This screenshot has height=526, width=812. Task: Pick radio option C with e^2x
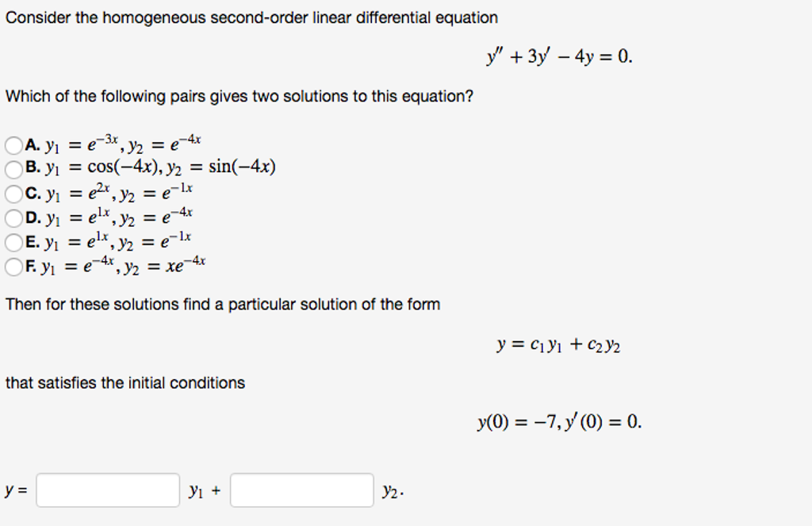tap(14, 194)
